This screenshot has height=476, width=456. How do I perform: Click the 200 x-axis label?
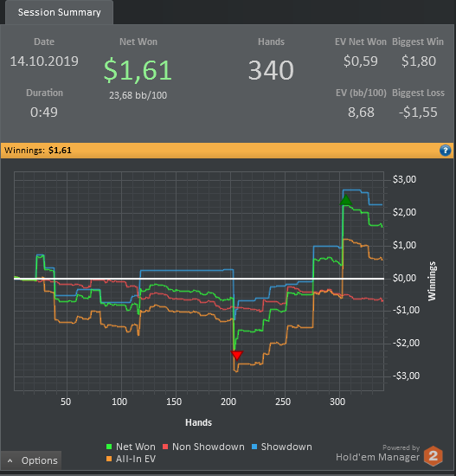[x=228, y=402]
